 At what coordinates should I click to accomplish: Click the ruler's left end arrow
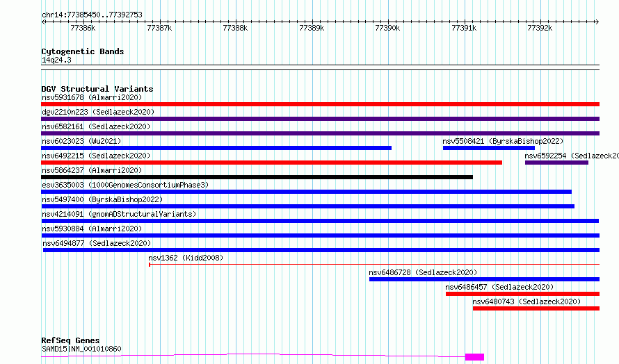click(43, 22)
